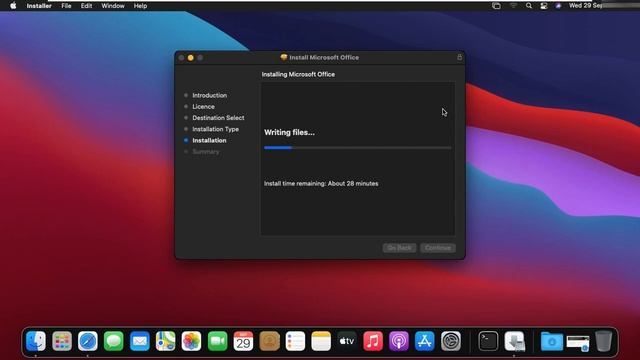Image resolution: width=640 pixels, height=360 pixels.
Task: Click the Go Back button
Action: [399, 248]
